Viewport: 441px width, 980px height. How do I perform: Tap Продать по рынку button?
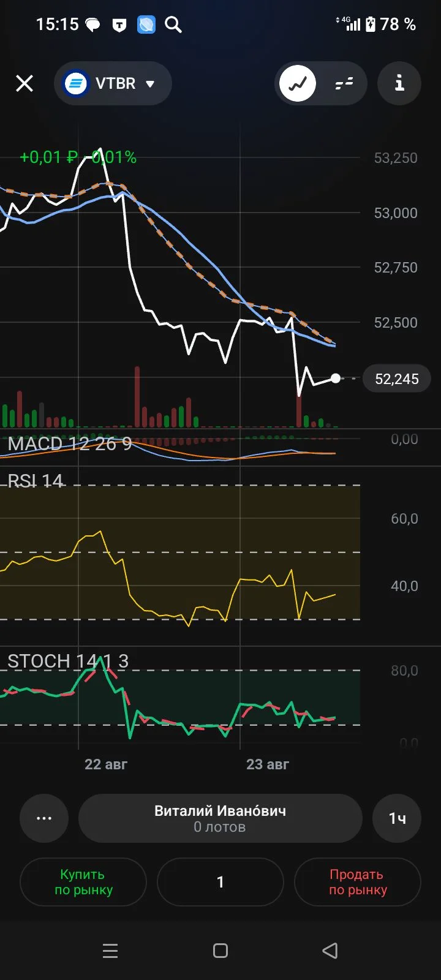(358, 882)
